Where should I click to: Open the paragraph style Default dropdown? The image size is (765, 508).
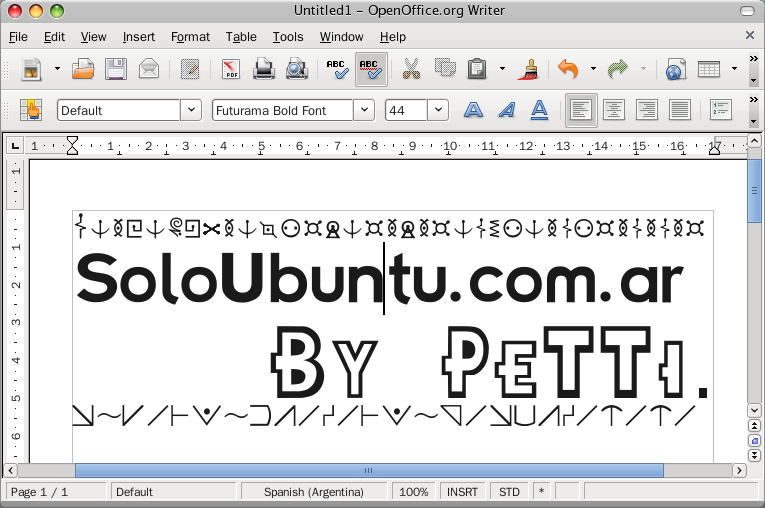pyautogui.click(x=191, y=110)
